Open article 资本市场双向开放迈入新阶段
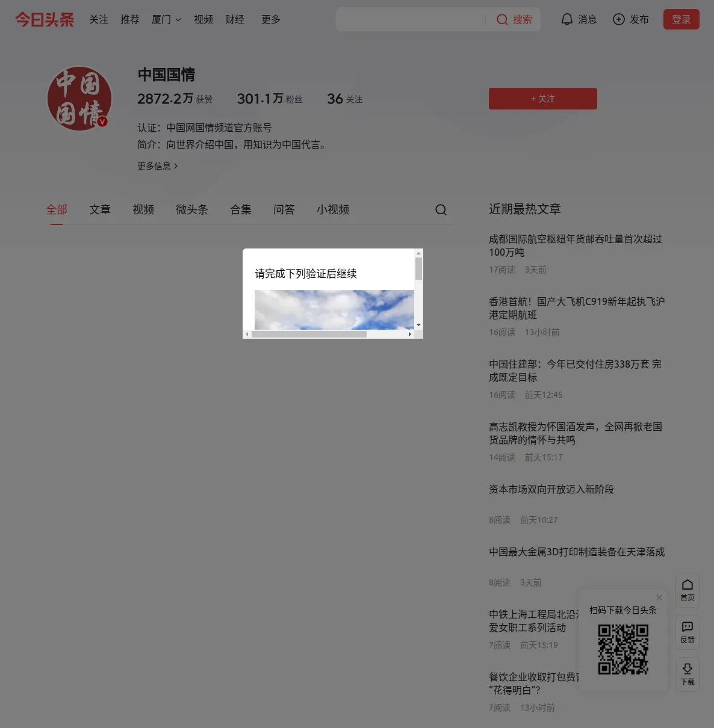This screenshot has height=728, width=714. click(x=551, y=489)
